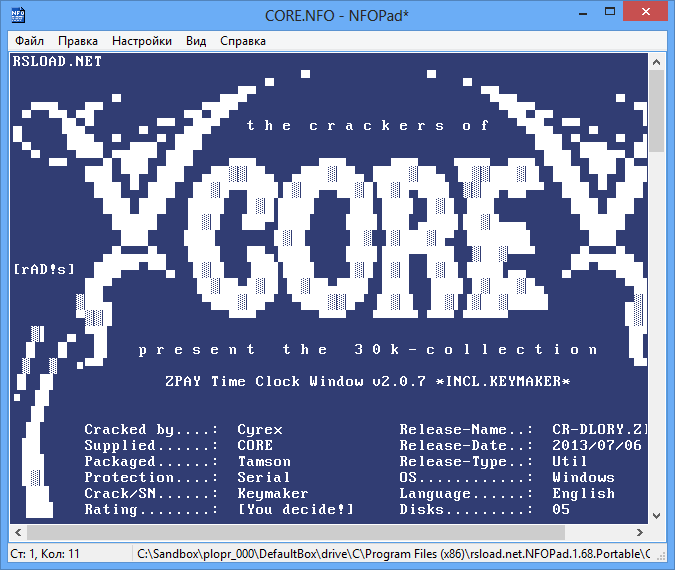
Task: Open the Настройки menu
Action: point(142,41)
